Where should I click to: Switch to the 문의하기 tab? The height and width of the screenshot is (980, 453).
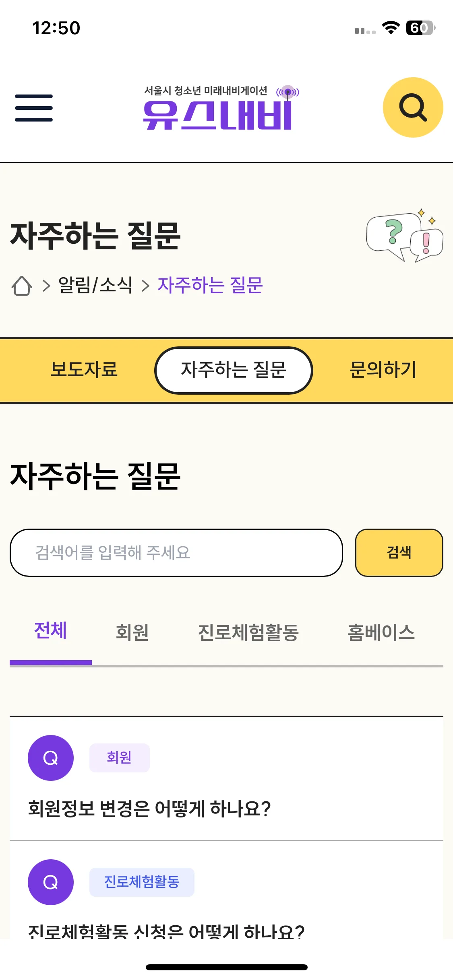pos(383,369)
